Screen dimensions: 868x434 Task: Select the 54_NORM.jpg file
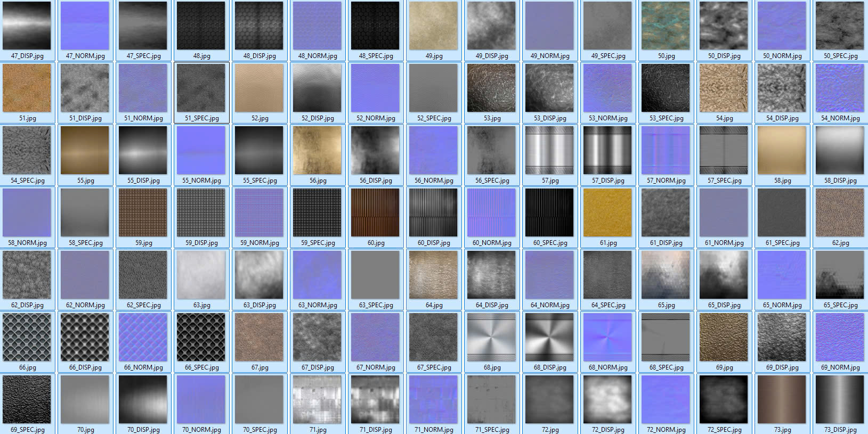pos(840,88)
